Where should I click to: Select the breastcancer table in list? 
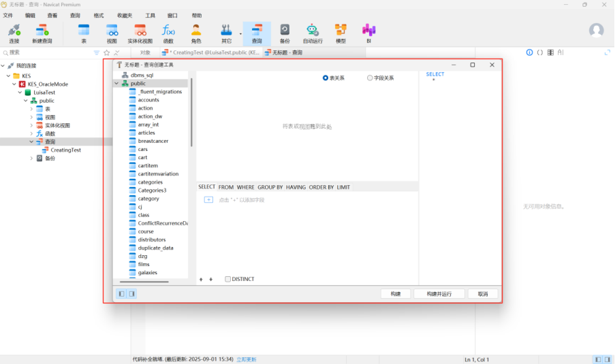pos(153,141)
